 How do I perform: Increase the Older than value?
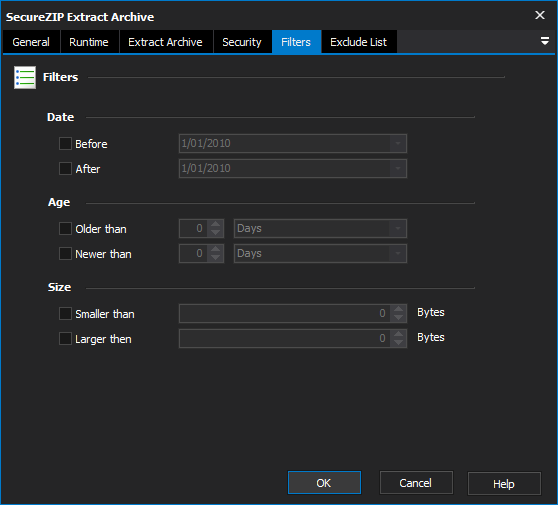(x=215, y=224)
